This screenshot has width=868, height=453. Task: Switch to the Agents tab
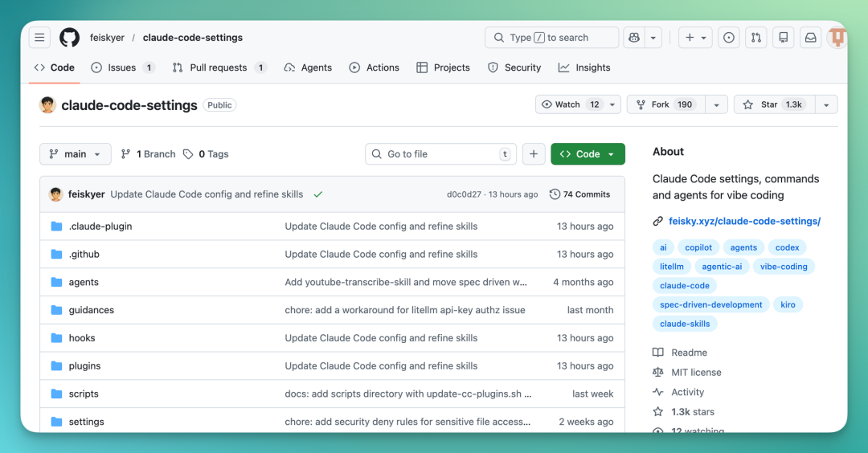click(x=308, y=67)
